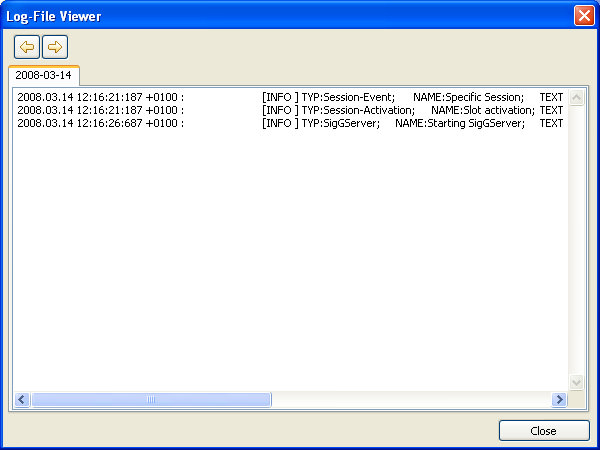Select the 2008-03-14 log tab
The width and height of the screenshot is (600, 450).
[43, 76]
